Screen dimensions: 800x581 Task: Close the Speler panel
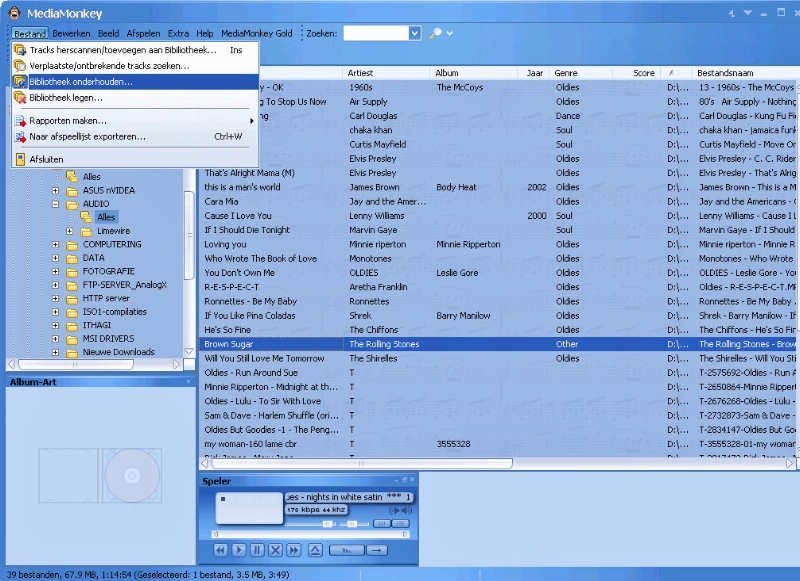point(412,480)
